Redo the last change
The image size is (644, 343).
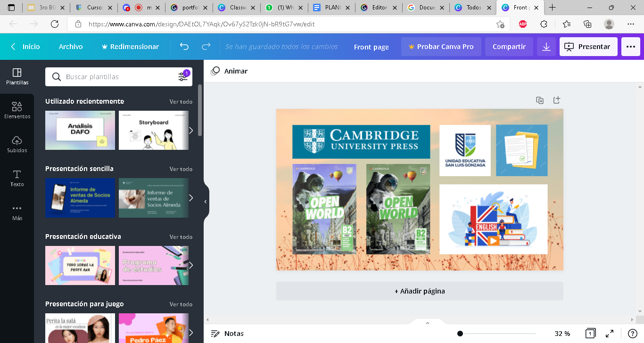click(205, 46)
